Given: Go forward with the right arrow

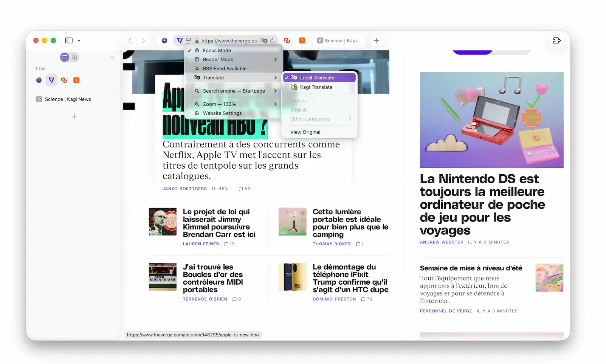Looking at the screenshot, I should [143, 40].
